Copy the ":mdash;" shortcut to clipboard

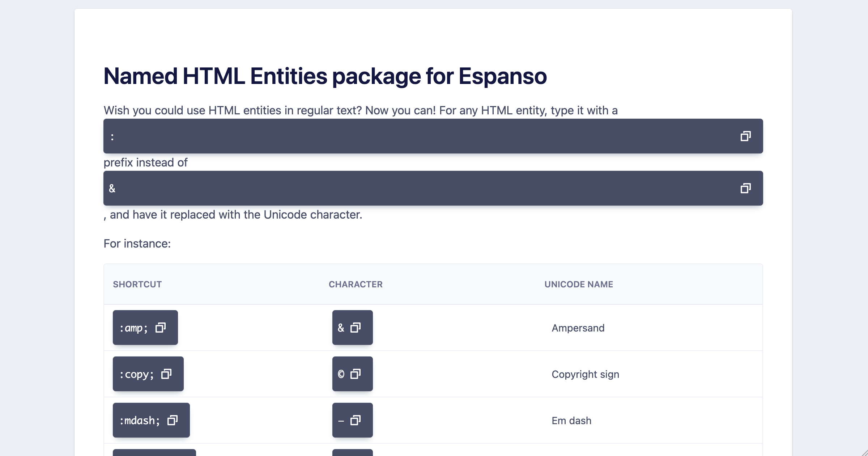tap(172, 420)
